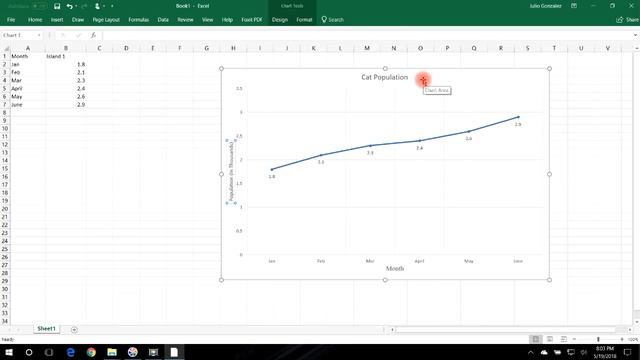Screen dimensions: 640x360
Task: Open Google Chrome from the taskbar
Action: 91,352
